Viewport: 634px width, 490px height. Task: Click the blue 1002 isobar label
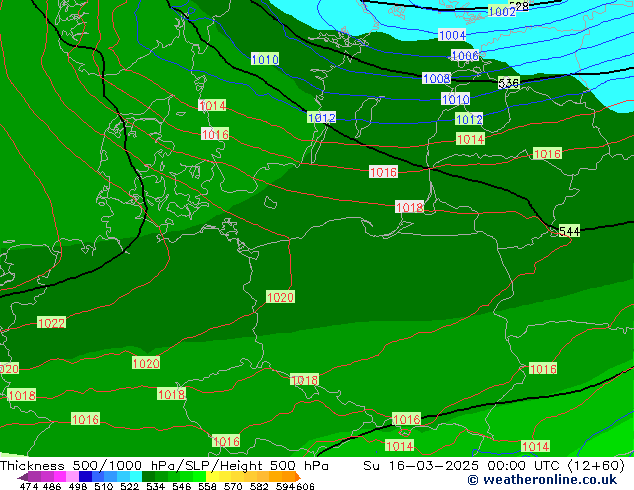[x=502, y=11]
